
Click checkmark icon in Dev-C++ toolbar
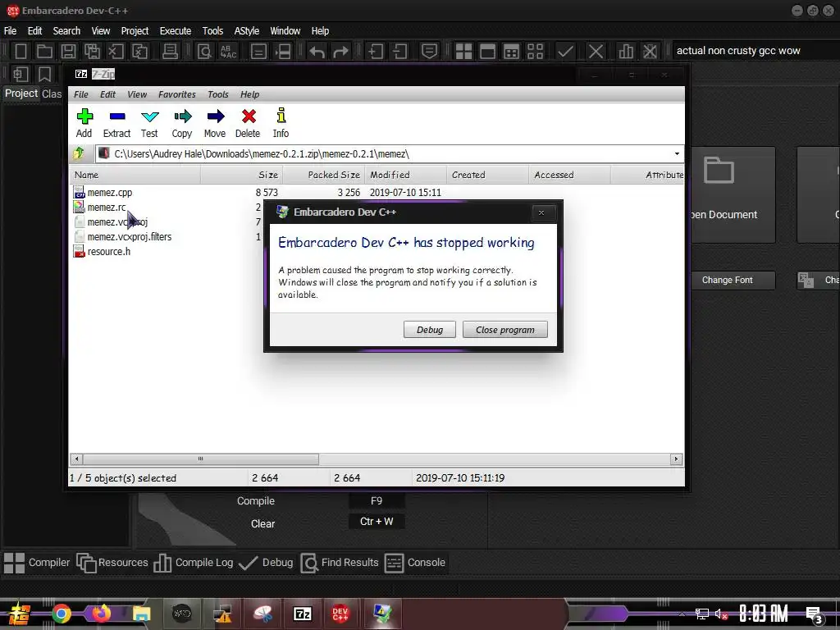pyautogui.click(x=565, y=52)
